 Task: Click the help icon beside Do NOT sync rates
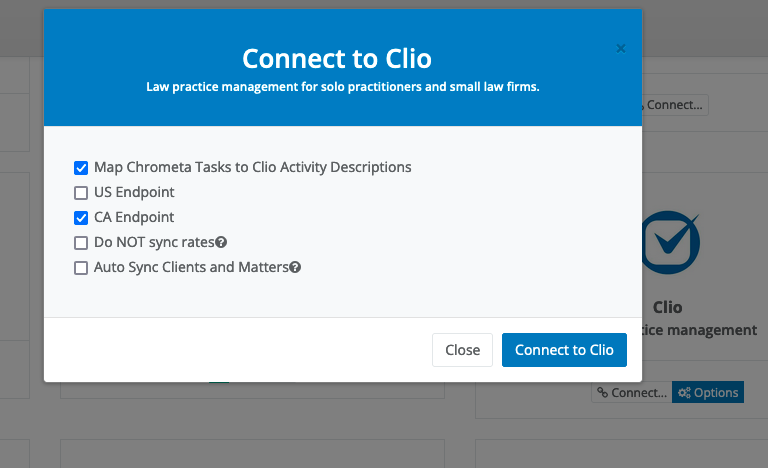(221, 242)
